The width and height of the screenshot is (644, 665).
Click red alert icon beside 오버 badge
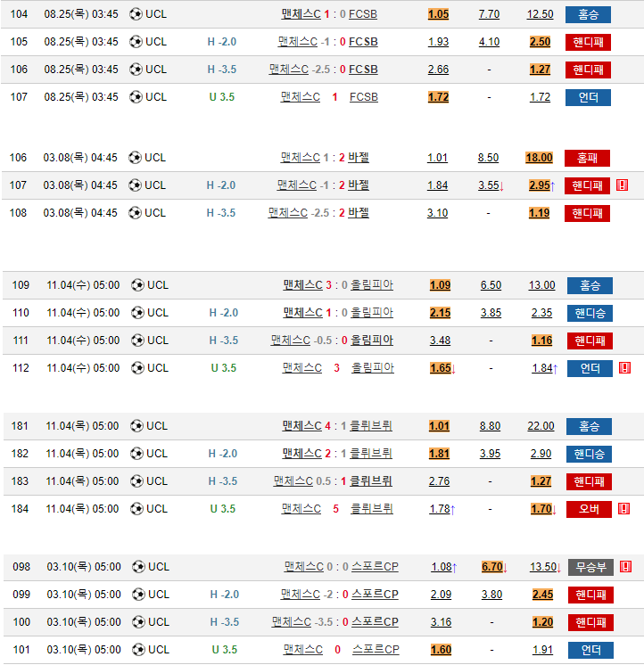click(624, 510)
